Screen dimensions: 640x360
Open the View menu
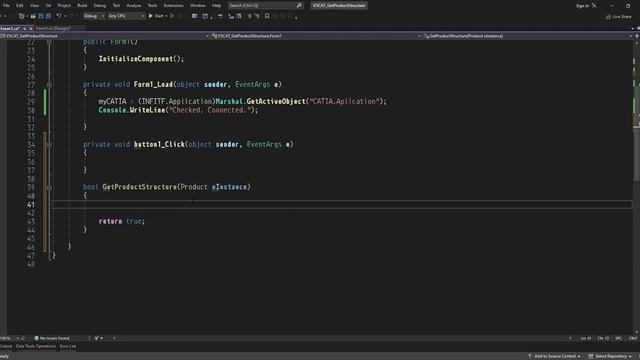click(35, 6)
